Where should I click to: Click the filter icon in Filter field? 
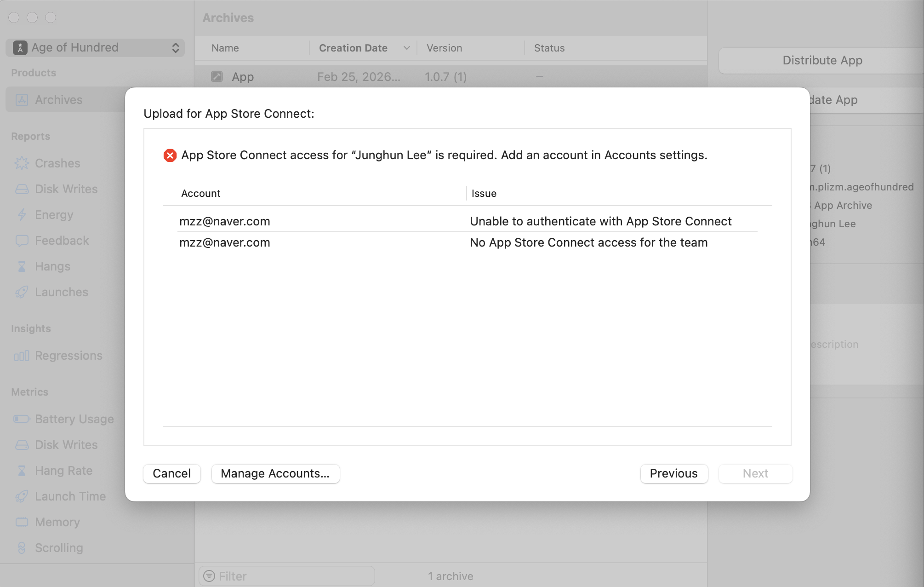[x=209, y=576]
